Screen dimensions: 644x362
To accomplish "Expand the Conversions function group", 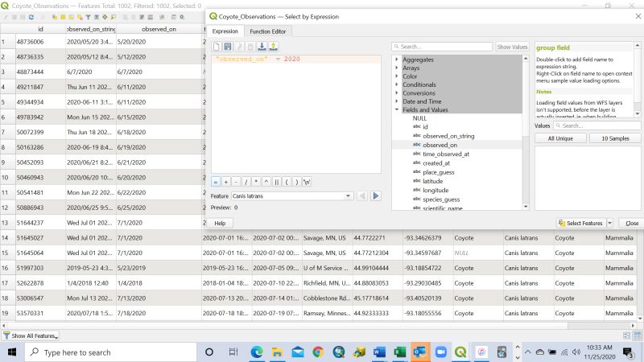I will (x=397, y=93).
